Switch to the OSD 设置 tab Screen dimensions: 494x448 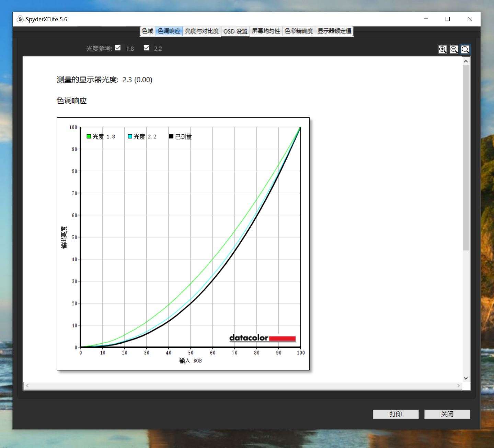coord(235,31)
